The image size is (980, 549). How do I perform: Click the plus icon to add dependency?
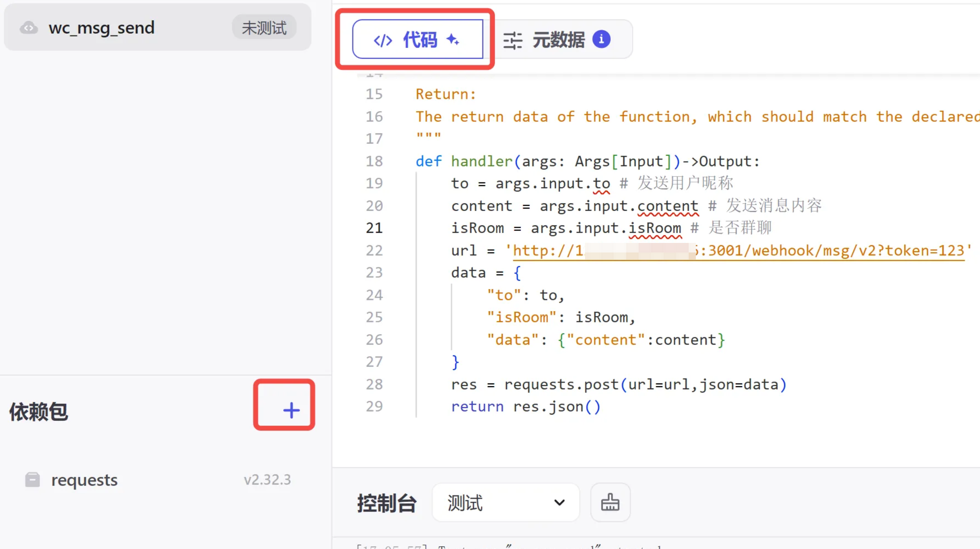291,410
